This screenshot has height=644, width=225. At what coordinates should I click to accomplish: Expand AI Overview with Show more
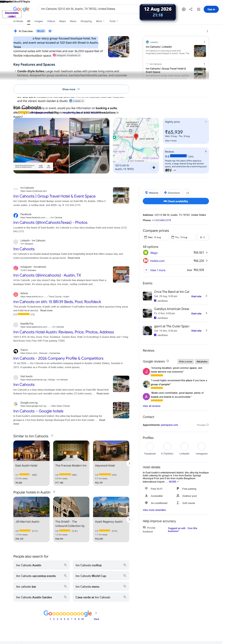71,89
